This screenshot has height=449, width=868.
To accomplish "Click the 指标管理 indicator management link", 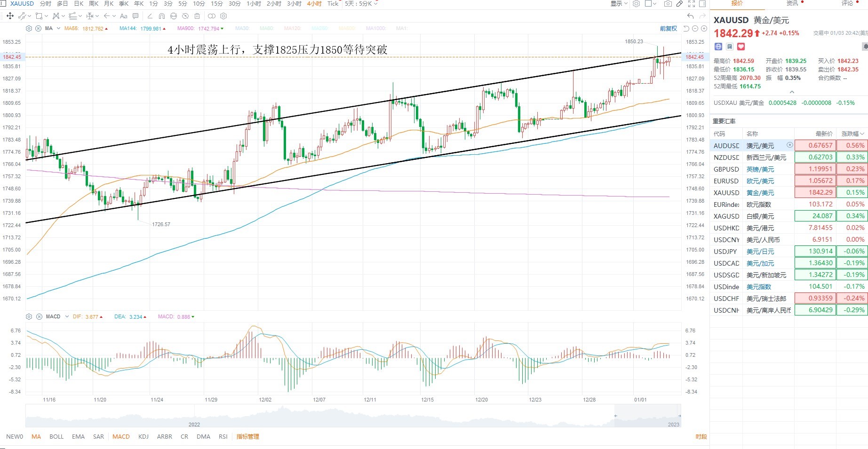I will [x=247, y=436].
